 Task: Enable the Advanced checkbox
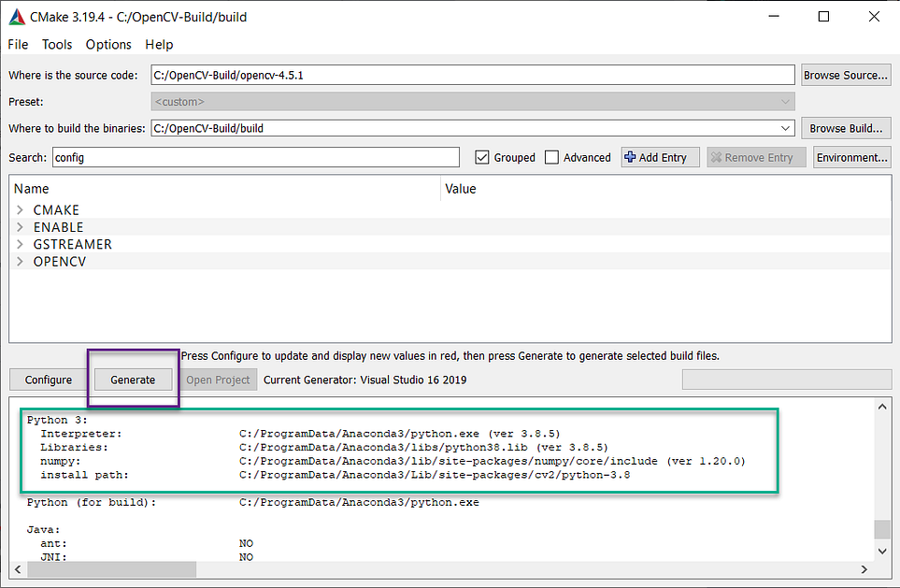(x=551, y=157)
